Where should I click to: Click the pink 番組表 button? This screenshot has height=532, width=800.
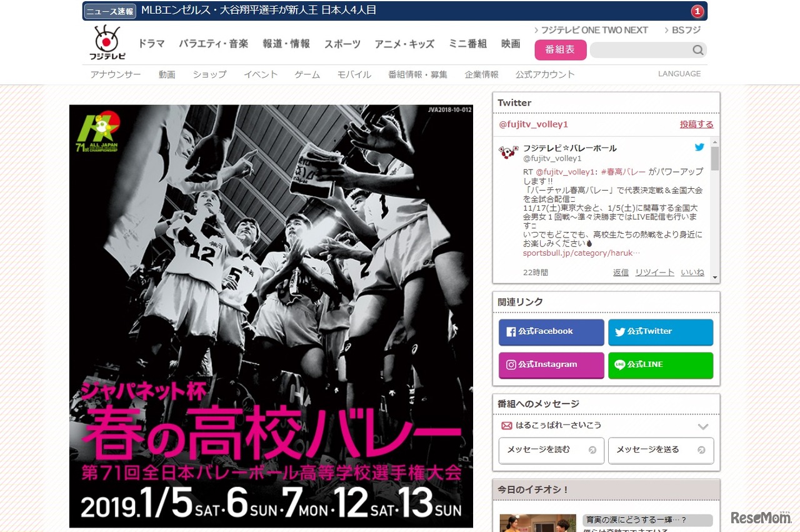tap(561, 49)
